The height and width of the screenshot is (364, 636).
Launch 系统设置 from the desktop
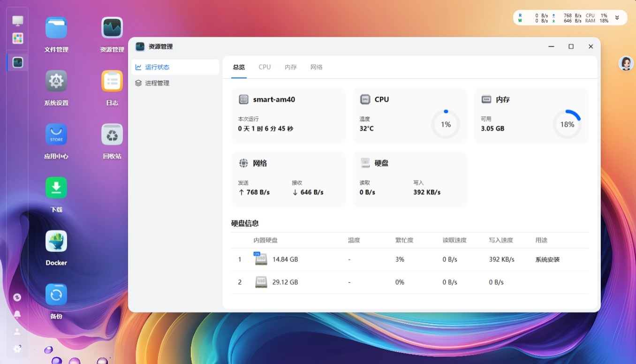pyautogui.click(x=56, y=82)
